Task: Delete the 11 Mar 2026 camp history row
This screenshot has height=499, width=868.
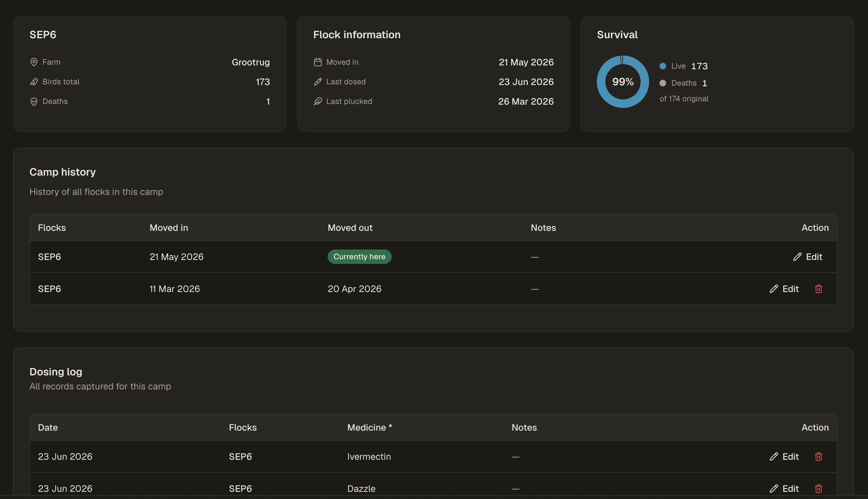Action: pos(818,289)
